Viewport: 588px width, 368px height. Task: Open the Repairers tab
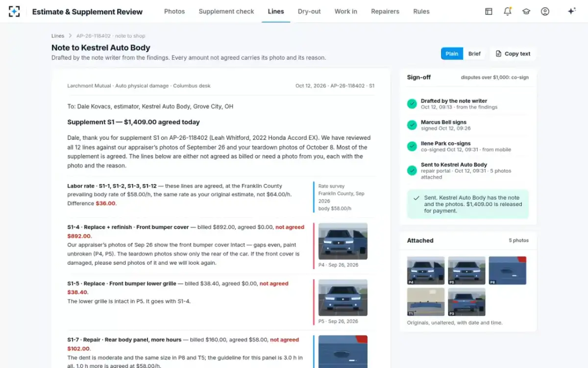(385, 11)
